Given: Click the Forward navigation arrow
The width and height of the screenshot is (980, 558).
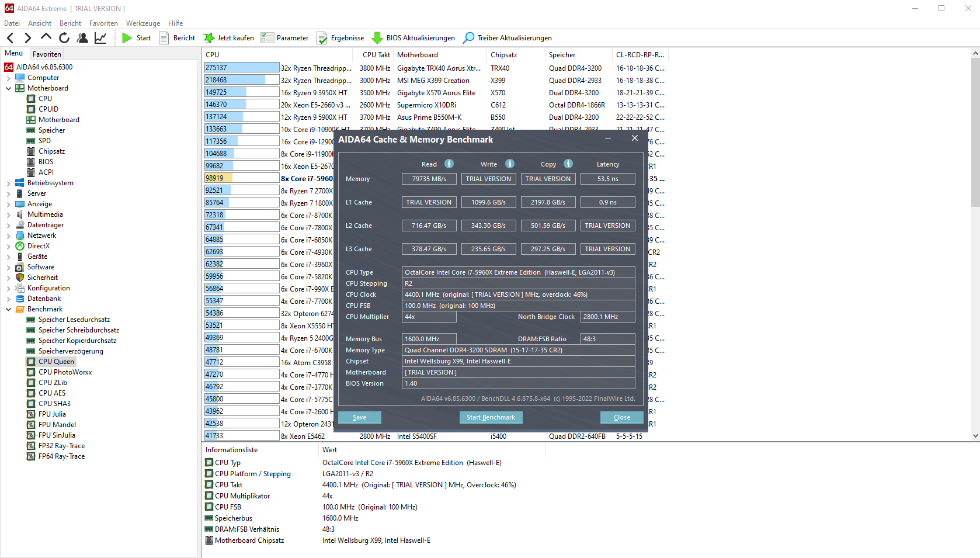Looking at the screenshot, I should [27, 38].
